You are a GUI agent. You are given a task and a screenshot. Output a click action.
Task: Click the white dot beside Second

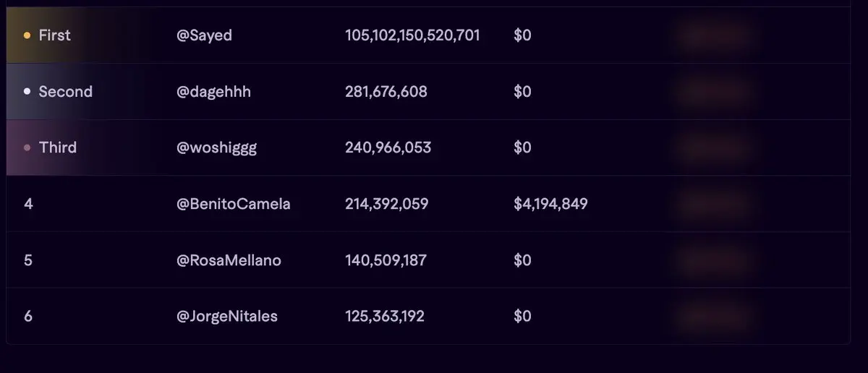click(x=27, y=92)
